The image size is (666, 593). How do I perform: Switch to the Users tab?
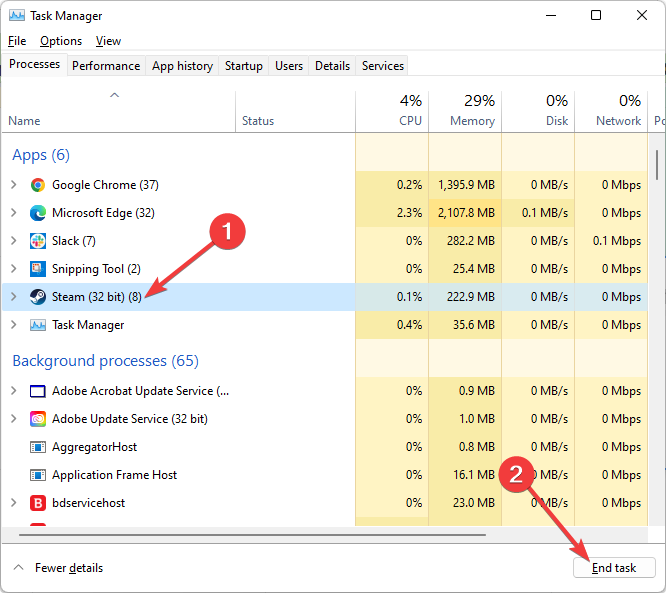pos(289,66)
